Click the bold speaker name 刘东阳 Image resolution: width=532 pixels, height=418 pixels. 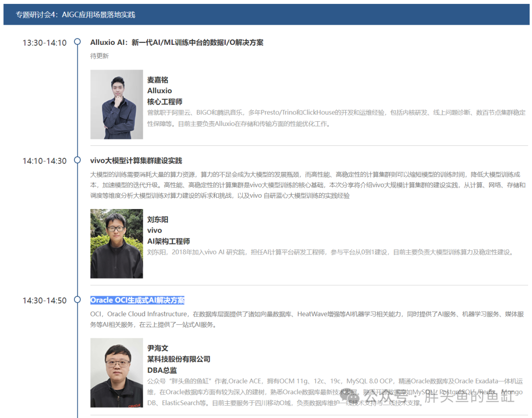pos(158,219)
